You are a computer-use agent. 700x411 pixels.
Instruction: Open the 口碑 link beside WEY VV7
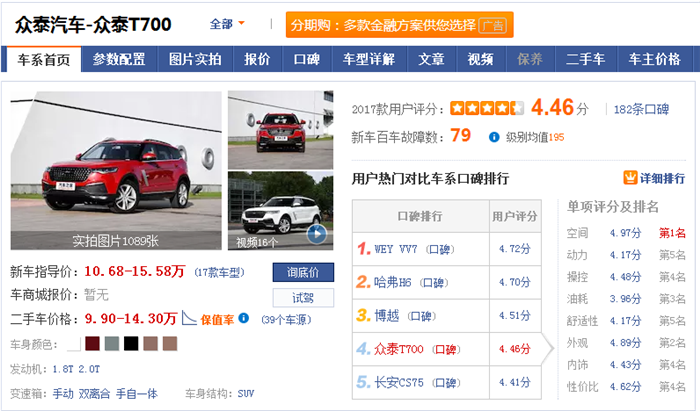click(439, 249)
